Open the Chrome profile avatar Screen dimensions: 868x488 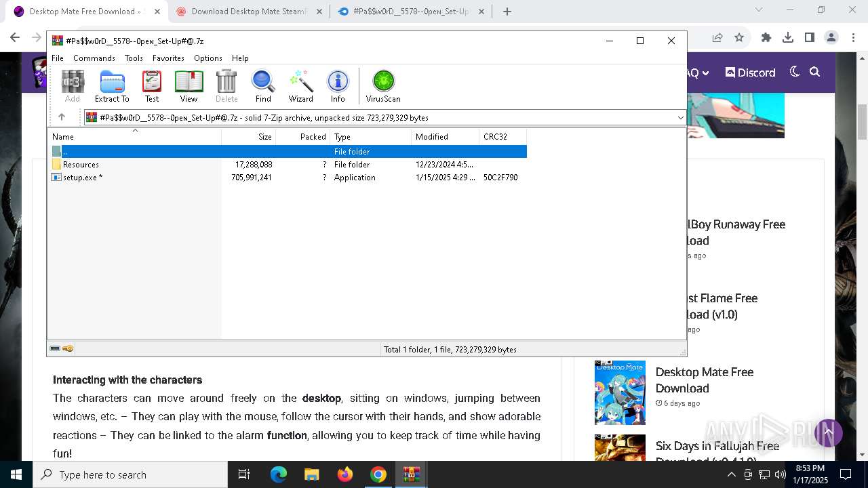(x=831, y=38)
